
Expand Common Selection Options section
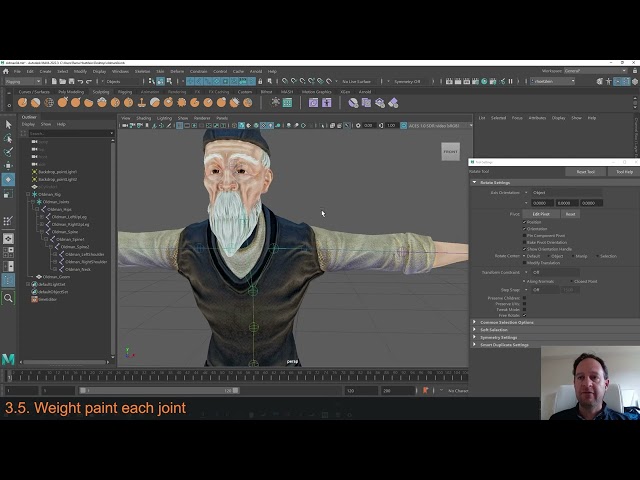475,322
